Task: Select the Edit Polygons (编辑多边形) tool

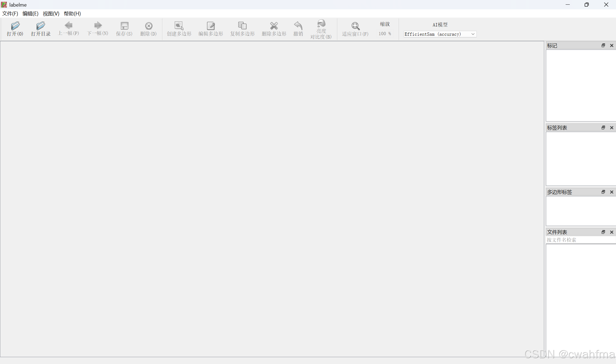Action: click(x=211, y=26)
